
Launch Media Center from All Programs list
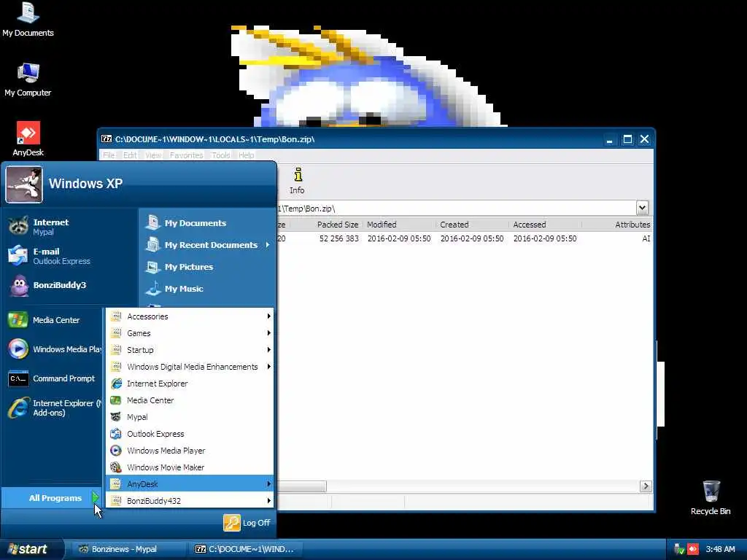(190, 400)
